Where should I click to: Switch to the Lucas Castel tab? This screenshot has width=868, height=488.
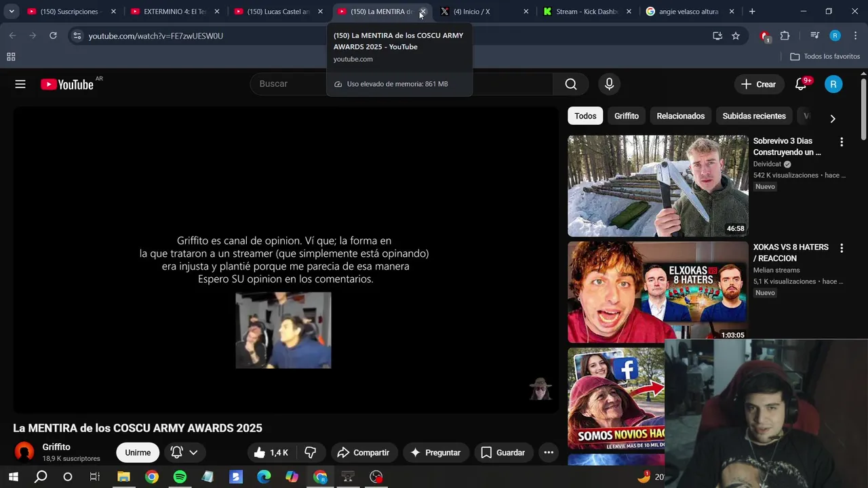point(277,12)
